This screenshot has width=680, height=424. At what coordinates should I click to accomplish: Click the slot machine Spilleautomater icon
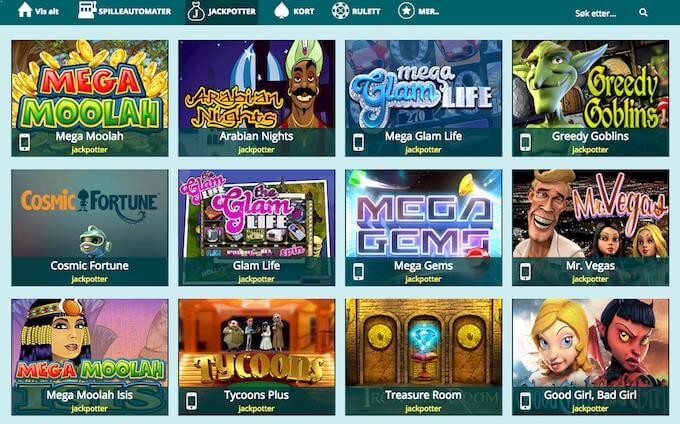click(x=87, y=10)
